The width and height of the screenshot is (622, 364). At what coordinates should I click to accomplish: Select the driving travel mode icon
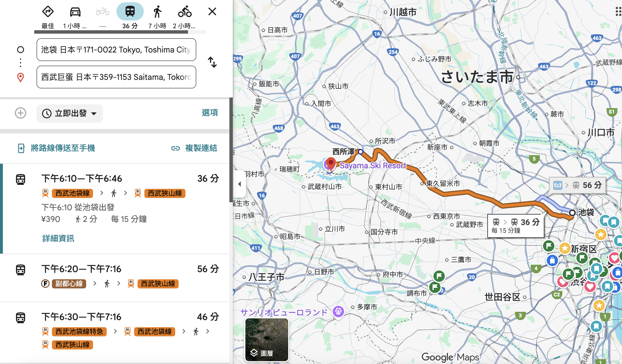tap(75, 12)
